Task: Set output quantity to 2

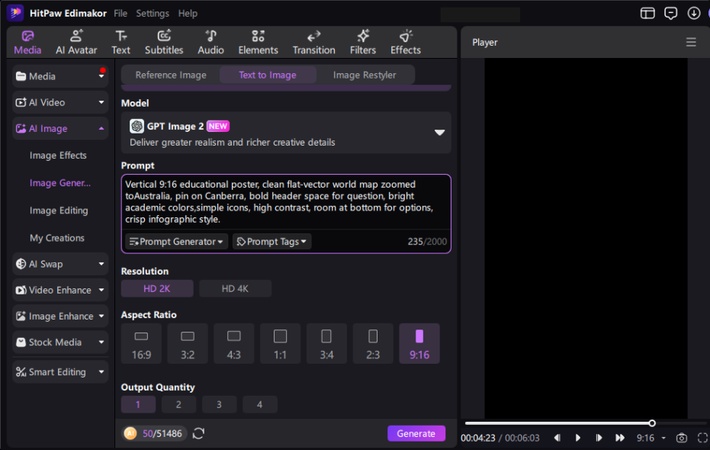Action: pyautogui.click(x=178, y=404)
